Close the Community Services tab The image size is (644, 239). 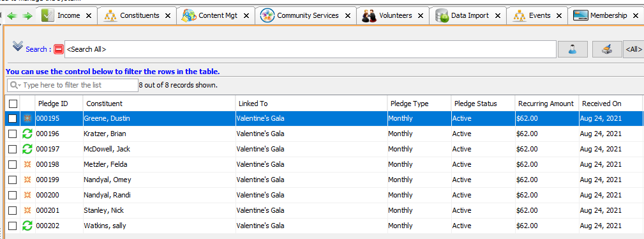pyautogui.click(x=348, y=15)
